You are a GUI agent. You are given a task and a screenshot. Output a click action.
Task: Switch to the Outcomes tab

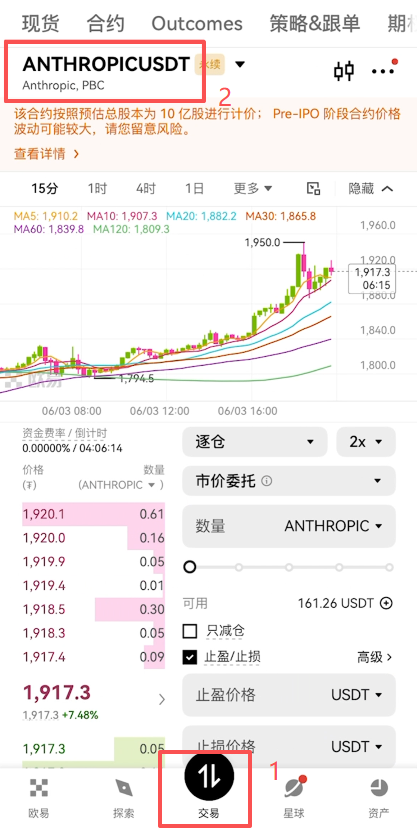coord(197,23)
